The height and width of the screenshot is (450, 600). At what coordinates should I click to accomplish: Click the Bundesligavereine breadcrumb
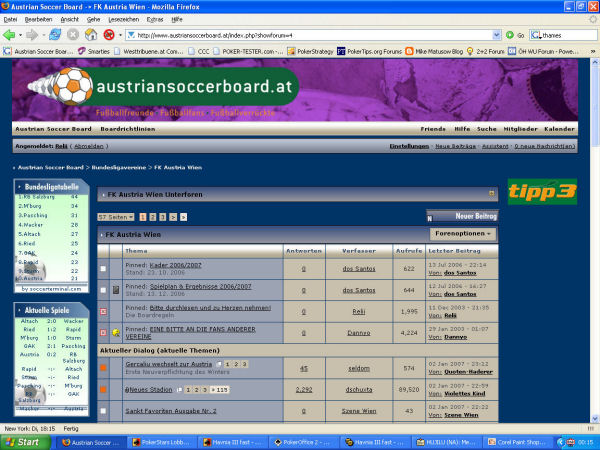pos(119,168)
